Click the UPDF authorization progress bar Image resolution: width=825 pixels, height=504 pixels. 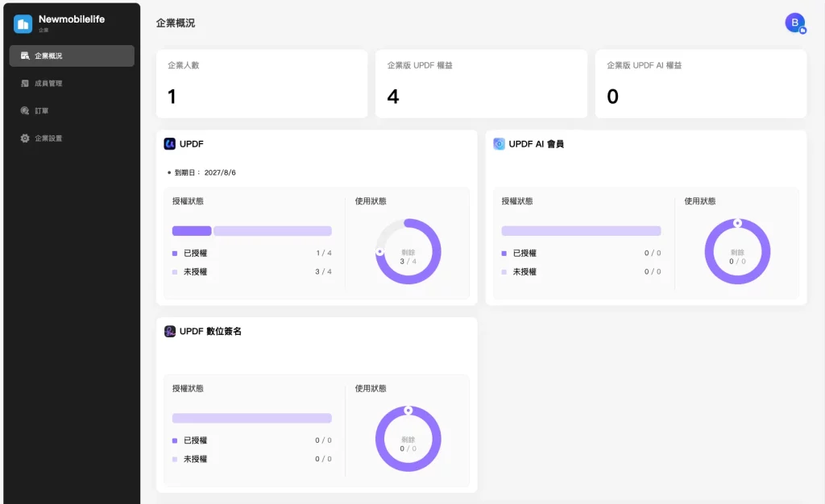252,231
